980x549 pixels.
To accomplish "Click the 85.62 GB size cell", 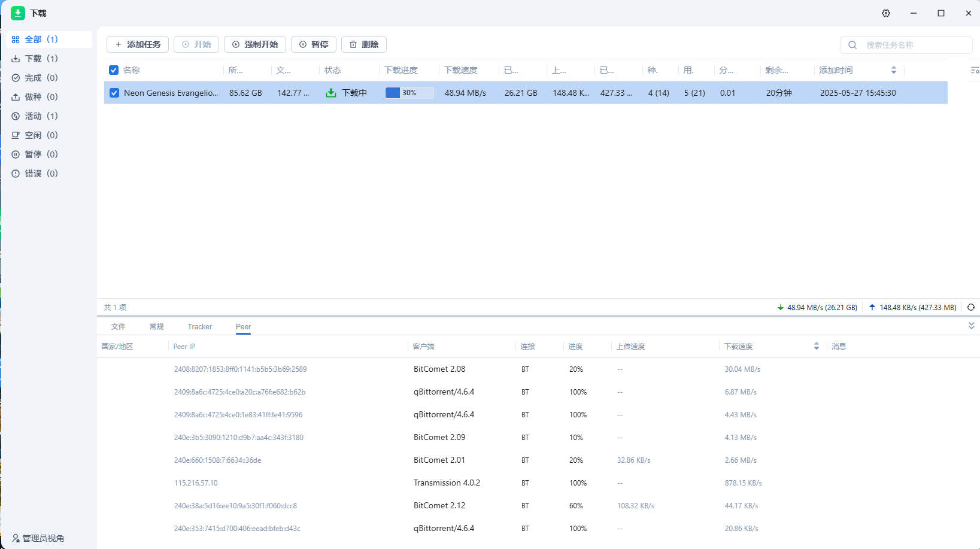I will [x=245, y=93].
